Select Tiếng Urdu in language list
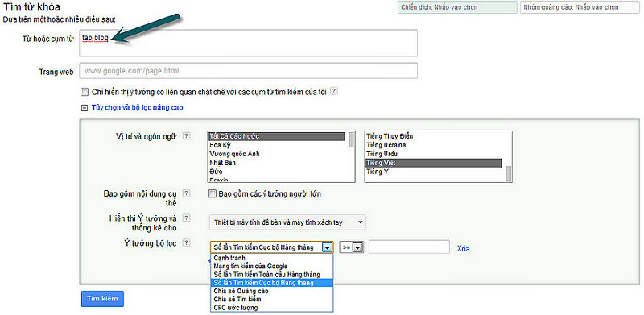644x315 pixels. [x=433, y=154]
